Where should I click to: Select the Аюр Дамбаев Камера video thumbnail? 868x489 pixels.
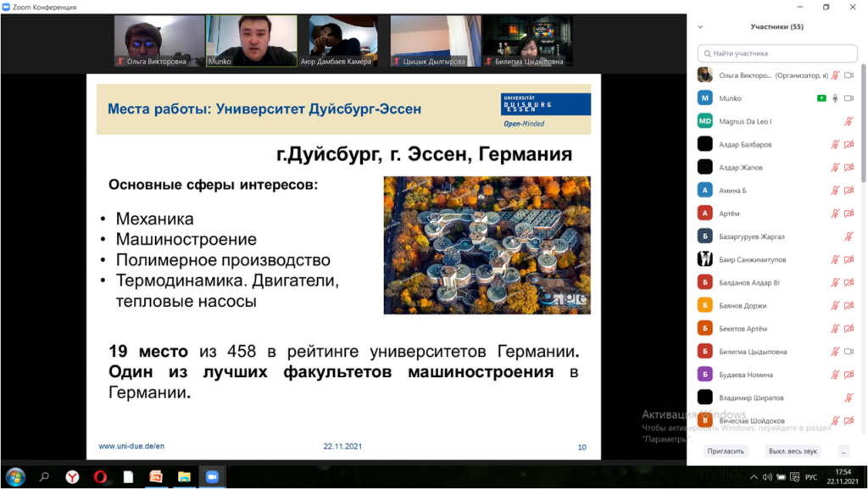point(343,41)
